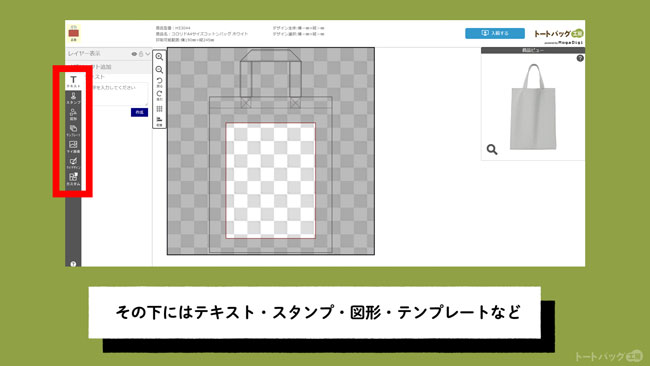Click the Tote Bag Kobo logo

tap(558, 36)
